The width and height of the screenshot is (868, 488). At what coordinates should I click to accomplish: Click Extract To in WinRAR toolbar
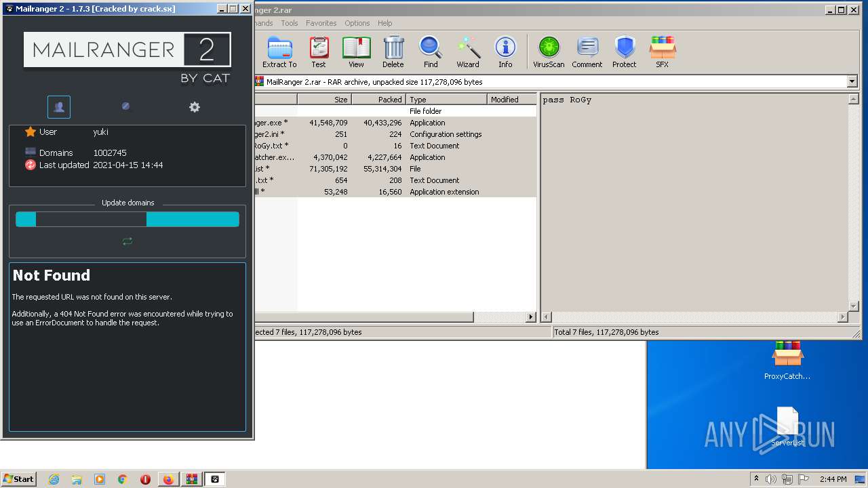click(x=279, y=52)
